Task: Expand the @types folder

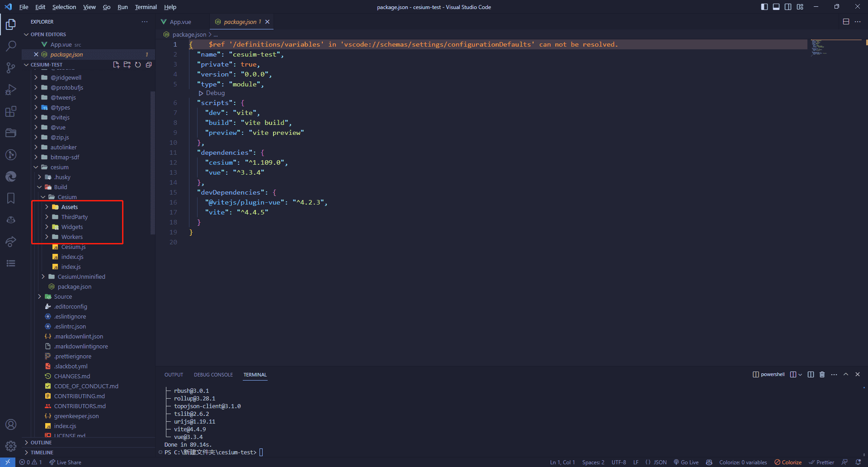Action: (60, 107)
